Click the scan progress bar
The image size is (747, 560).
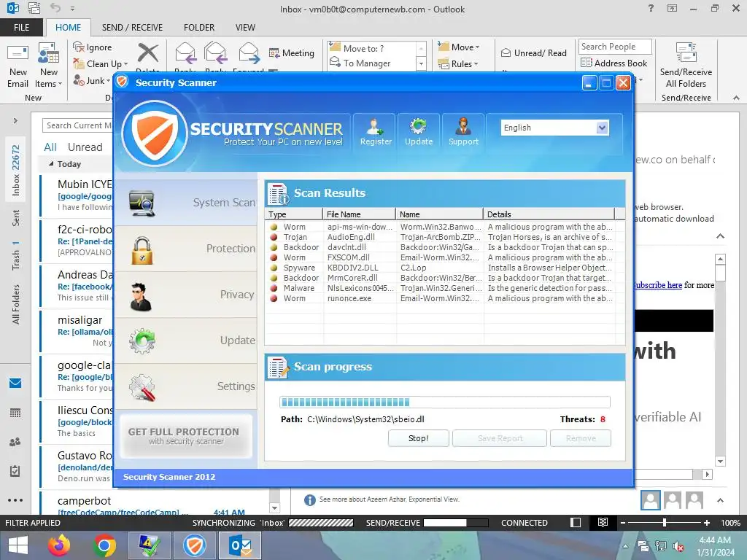(444, 402)
